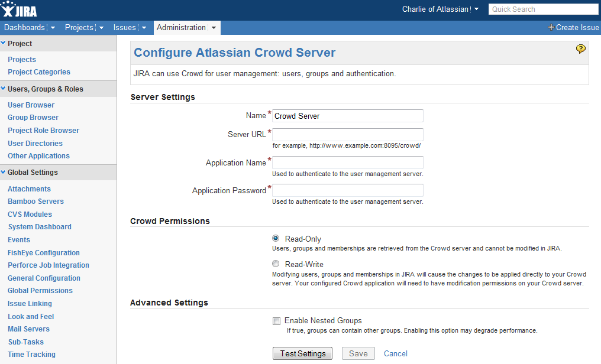The image size is (601, 364).
Task: Open System Dashboard link
Action: click(x=40, y=226)
